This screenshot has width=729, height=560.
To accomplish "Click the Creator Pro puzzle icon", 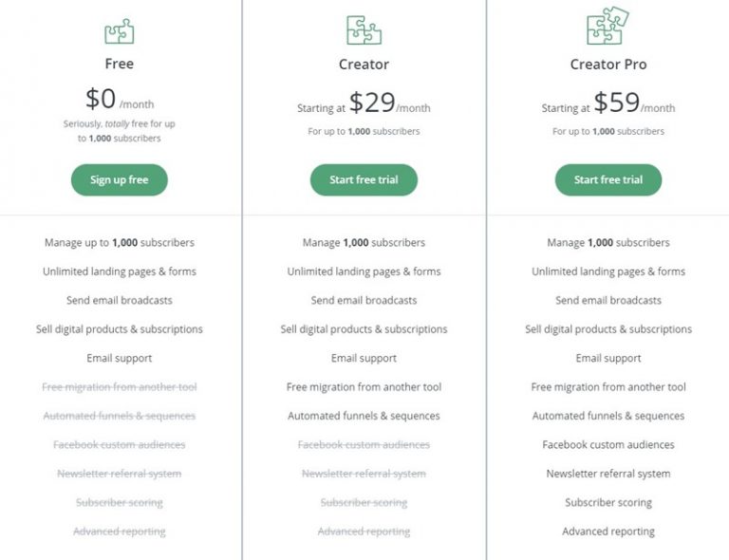I will point(607,27).
